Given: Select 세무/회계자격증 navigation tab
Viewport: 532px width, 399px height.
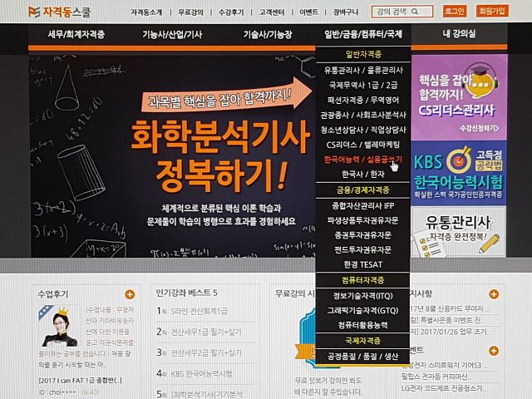Looking at the screenshot, I should (x=76, y=34).
